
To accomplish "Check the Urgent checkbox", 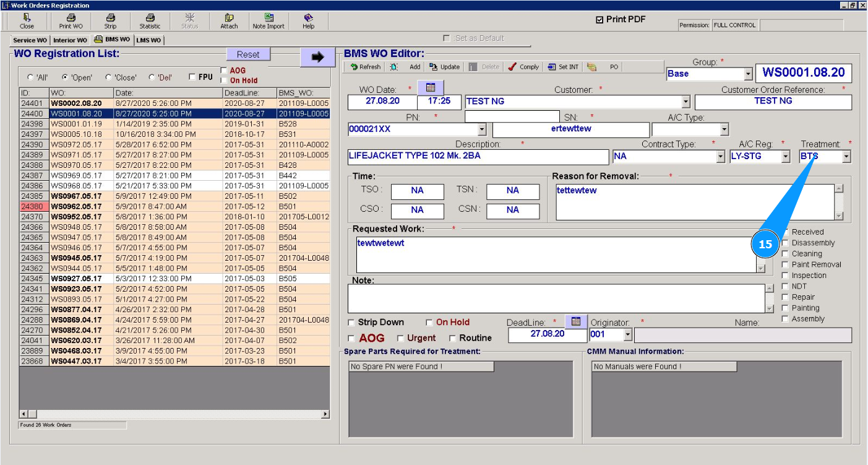I will click(400, 338).
